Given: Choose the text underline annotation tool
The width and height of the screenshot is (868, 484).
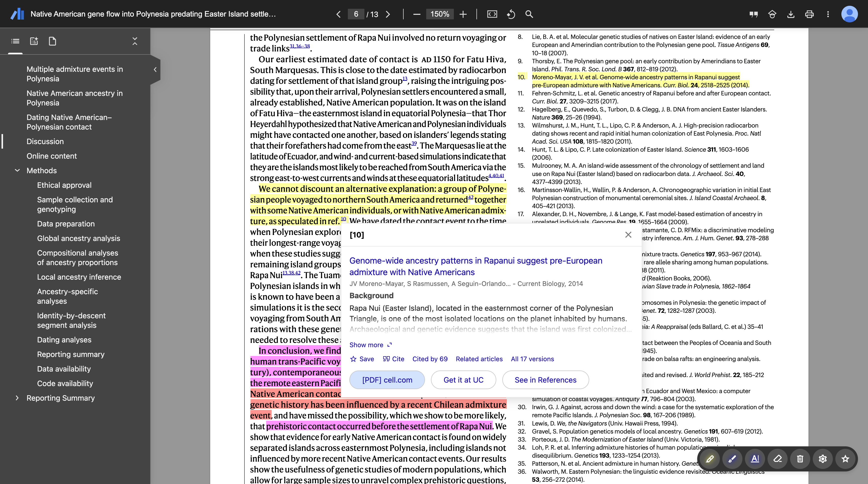Looking at the screenshot, I should coord(755,459).
